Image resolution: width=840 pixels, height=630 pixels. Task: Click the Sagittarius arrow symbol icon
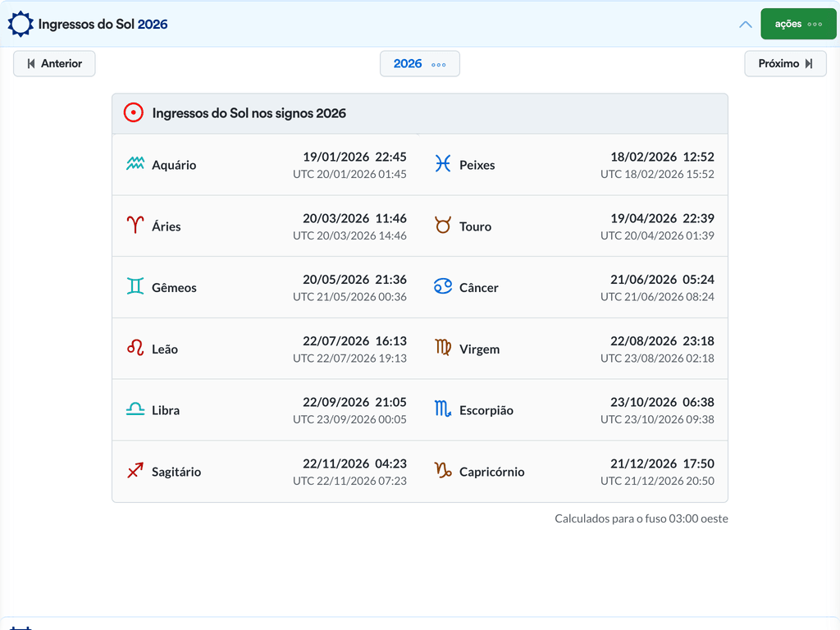click(135, 471)
